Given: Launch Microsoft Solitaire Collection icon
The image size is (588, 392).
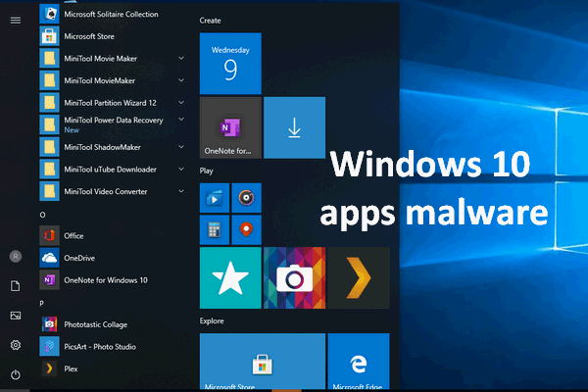Looking at the screenshot, I should [x=50, y=14].
